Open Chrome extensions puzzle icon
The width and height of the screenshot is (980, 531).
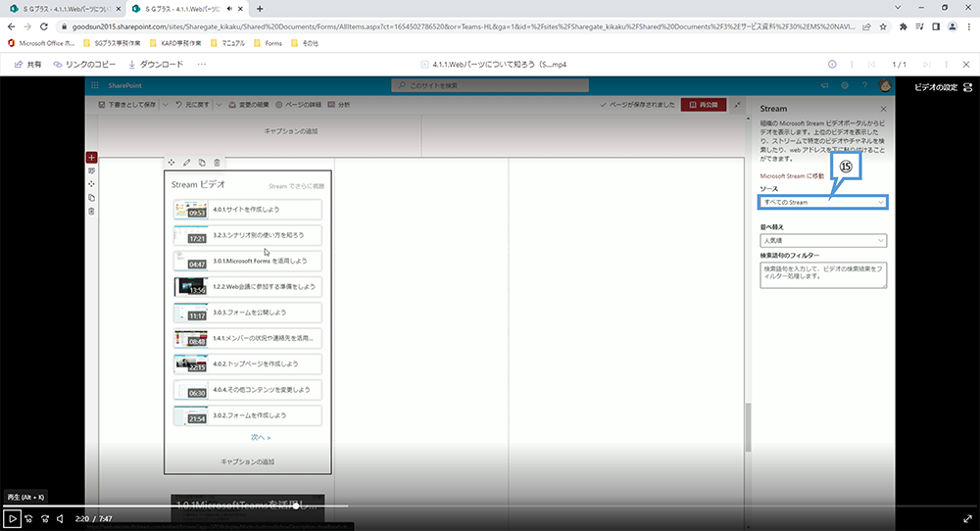(x=904, y=26)
